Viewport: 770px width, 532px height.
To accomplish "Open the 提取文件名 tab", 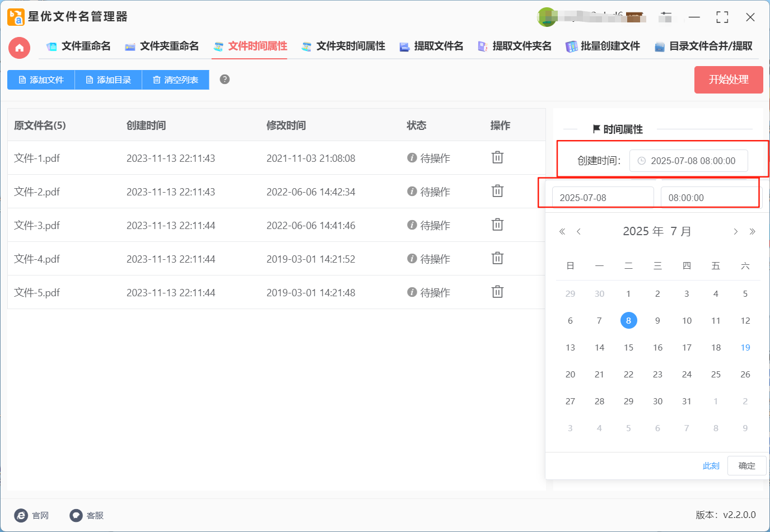I will [431, 46].
